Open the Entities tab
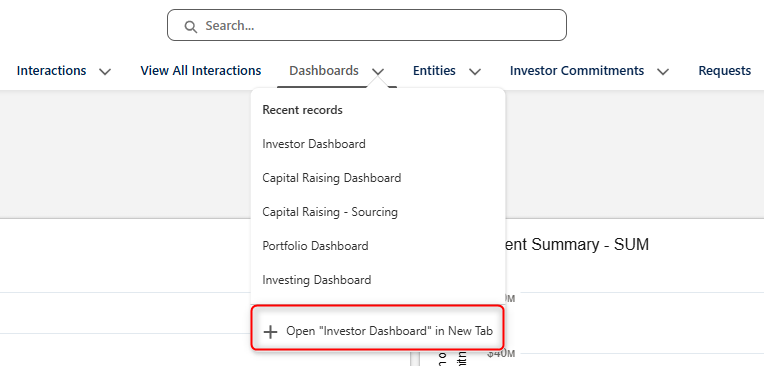The image size is (764, 366). 434,71
